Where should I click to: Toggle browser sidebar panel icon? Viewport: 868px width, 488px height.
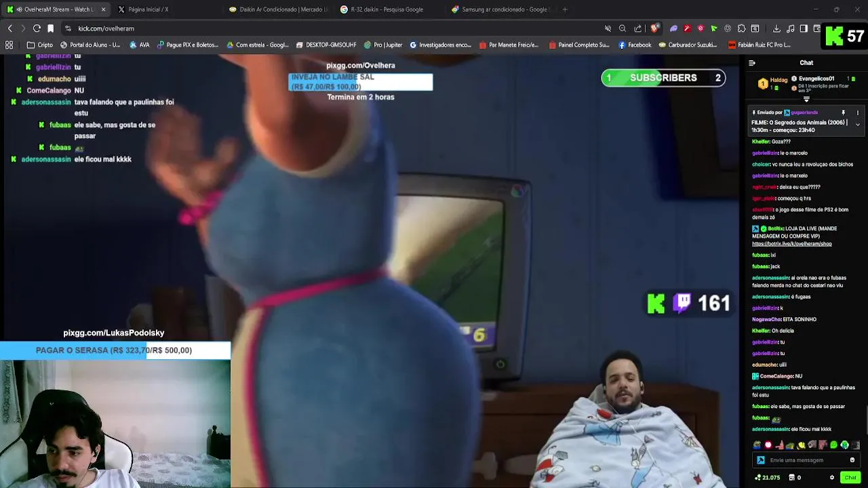(804, 28)
